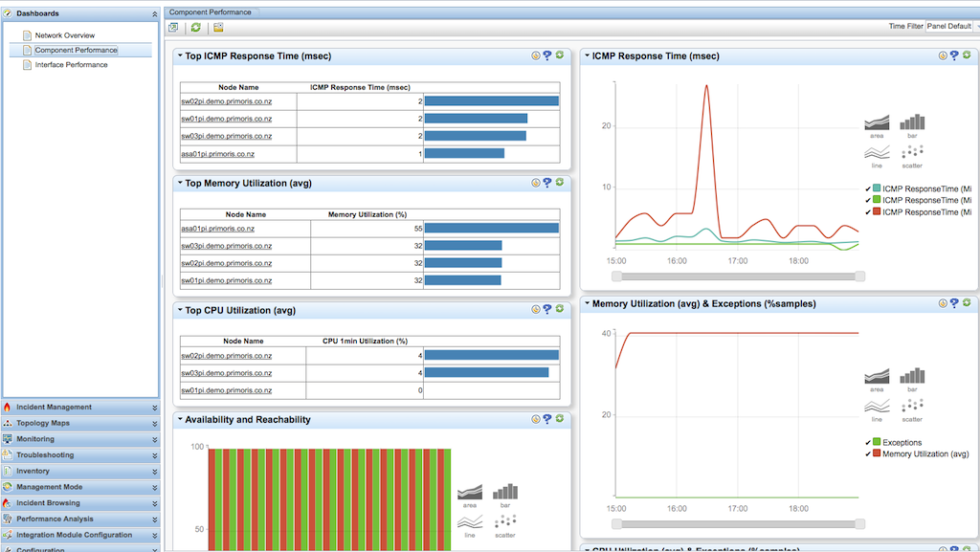This screenshot has width=980, height=552.
Task: Open help for ICMP Response Time chart panel
Action: tap(954, 55)
